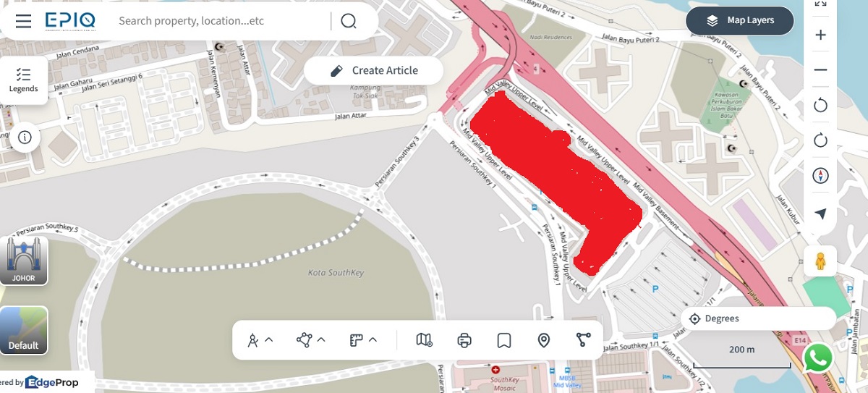The height and width of the screenshot is (393, 868).
Task: Open the Degrees coordinate selector
Action: point(758,318)
